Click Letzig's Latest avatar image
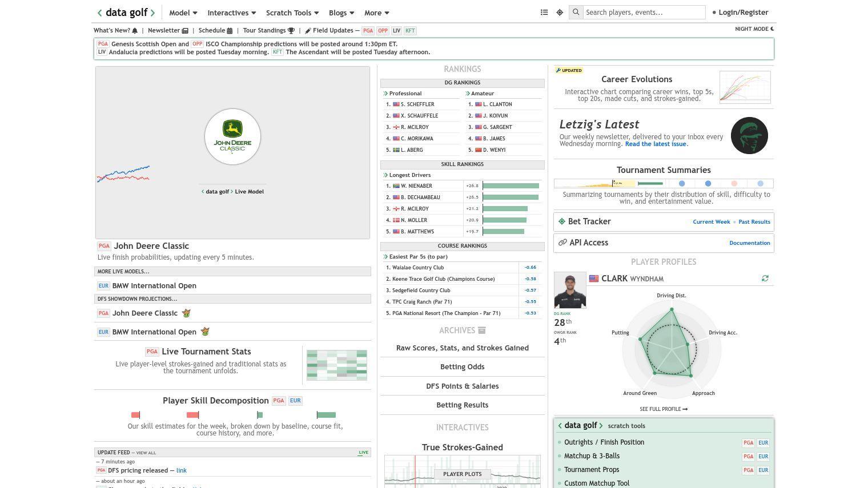The width and height of the screenshot is (868, 488). click(749, 135)
